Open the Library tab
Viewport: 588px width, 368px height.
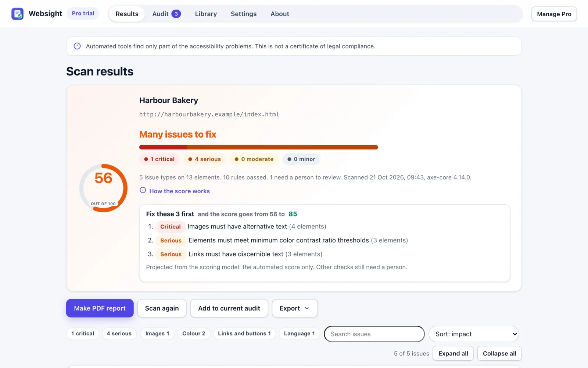click(x=206, y=14)
